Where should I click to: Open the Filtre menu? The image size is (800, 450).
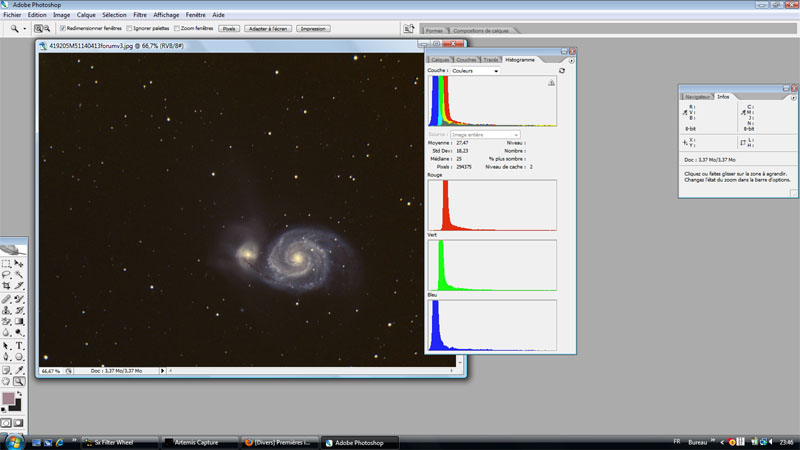click(139, 15)
